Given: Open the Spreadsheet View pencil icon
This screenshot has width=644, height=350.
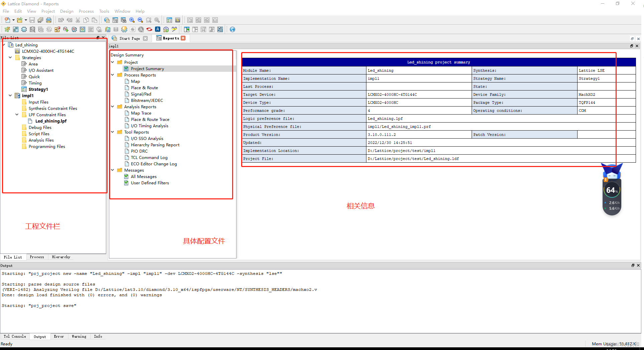Looking at the screenshot, I should pos(7,29).
